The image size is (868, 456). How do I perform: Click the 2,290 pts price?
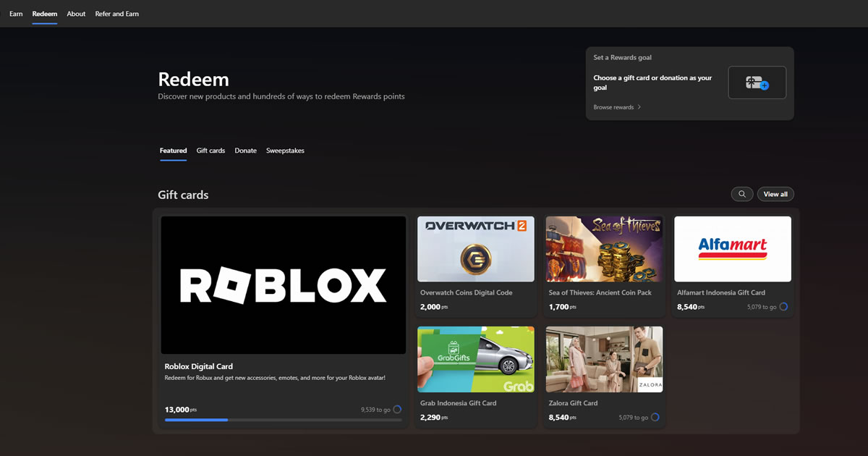[x=434, y=417]
